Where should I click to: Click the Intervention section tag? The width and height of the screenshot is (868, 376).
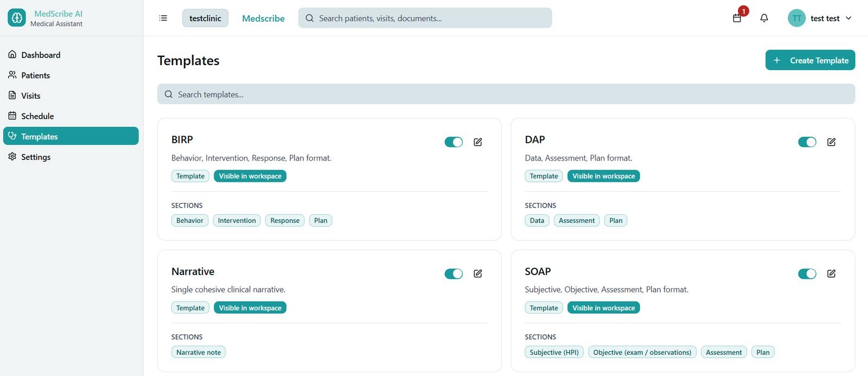coord(237,220)
